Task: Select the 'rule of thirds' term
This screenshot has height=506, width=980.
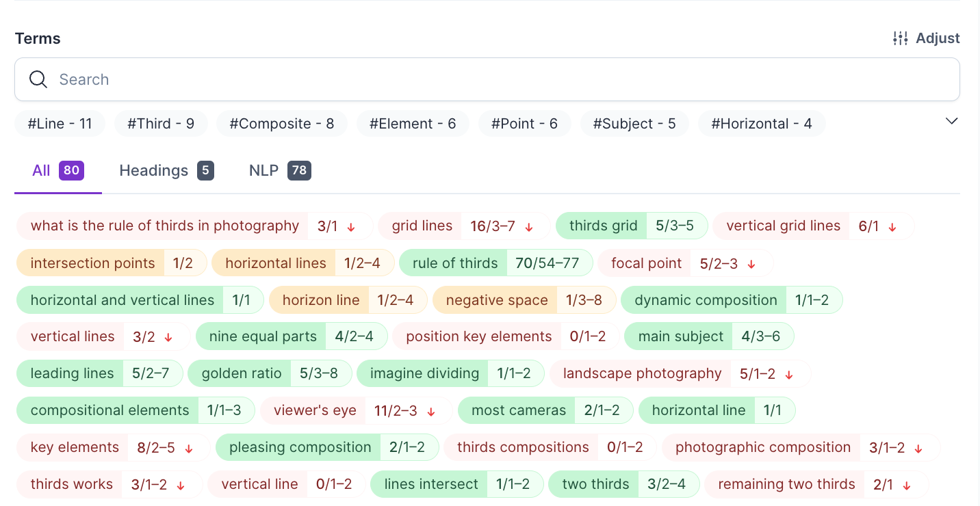Action: coord(454,263)
